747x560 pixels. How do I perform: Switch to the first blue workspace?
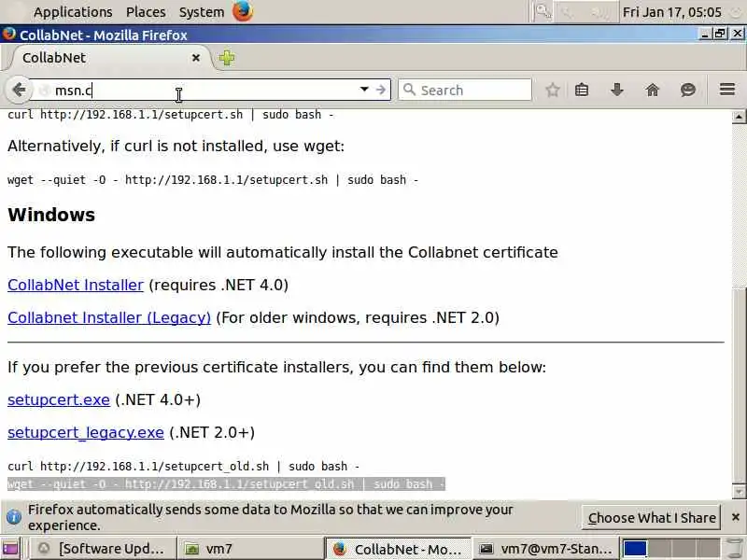(x=635, y=549)
